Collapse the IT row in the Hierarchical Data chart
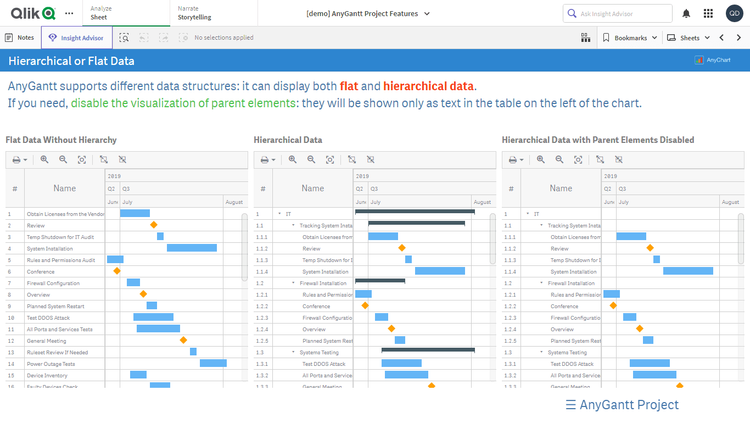 [x=279, y=213]
